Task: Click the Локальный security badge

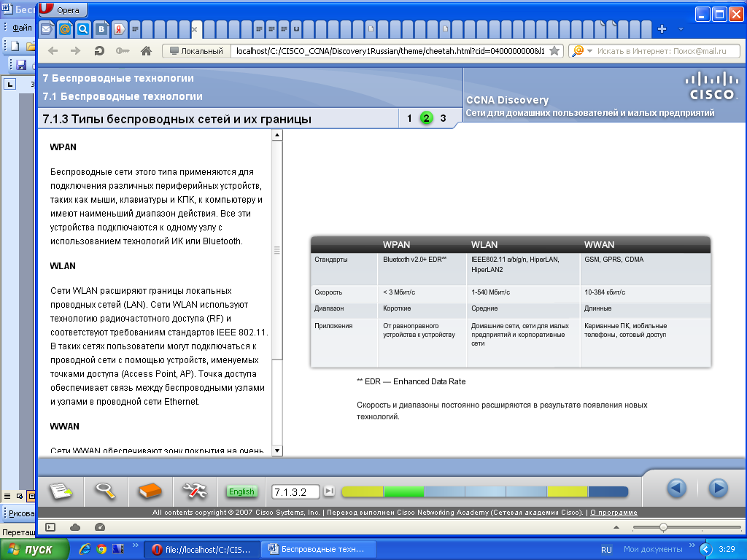Action: pyautogui.click(x=197, y=51)
